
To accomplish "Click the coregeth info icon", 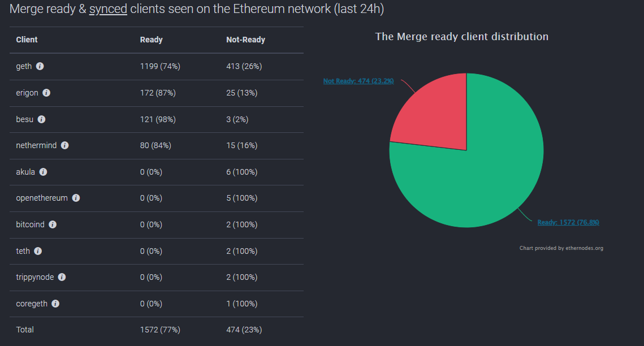I will pyautogui.click(x=55, y=304).
